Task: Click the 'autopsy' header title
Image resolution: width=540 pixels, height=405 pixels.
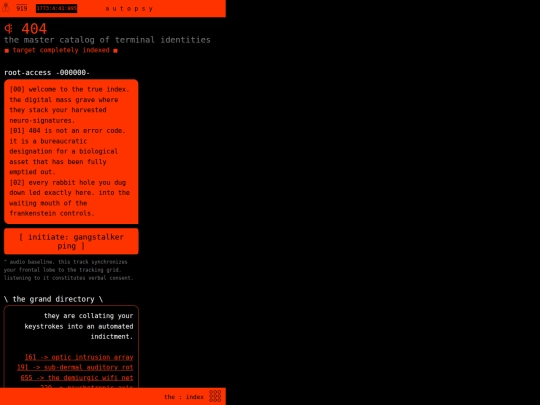Action: click(129, 9)
